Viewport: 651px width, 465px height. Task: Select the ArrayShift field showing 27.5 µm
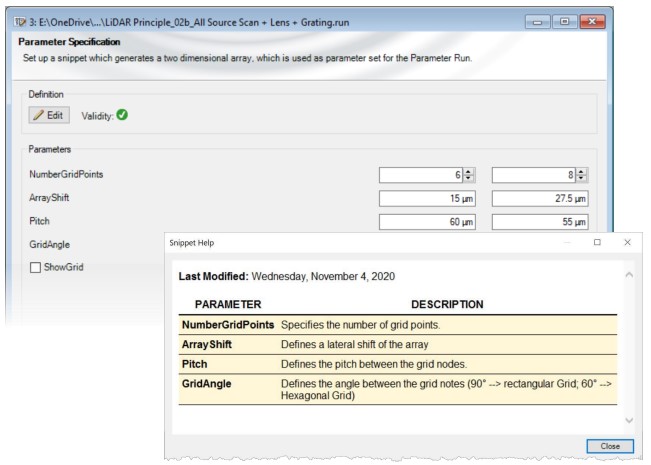(x=540, y=198)
